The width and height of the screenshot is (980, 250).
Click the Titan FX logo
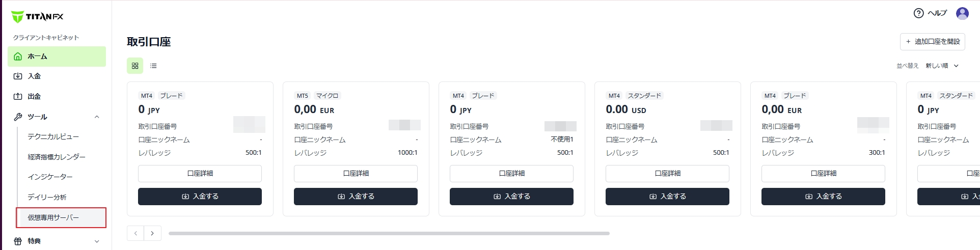[37, 17]
